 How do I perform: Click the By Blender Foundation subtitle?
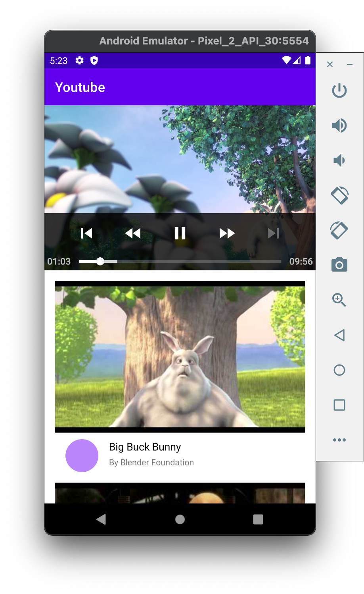(151, 463)
